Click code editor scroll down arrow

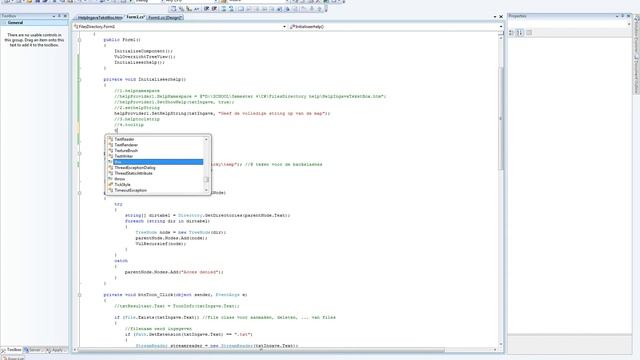click(x=501, y=344)
